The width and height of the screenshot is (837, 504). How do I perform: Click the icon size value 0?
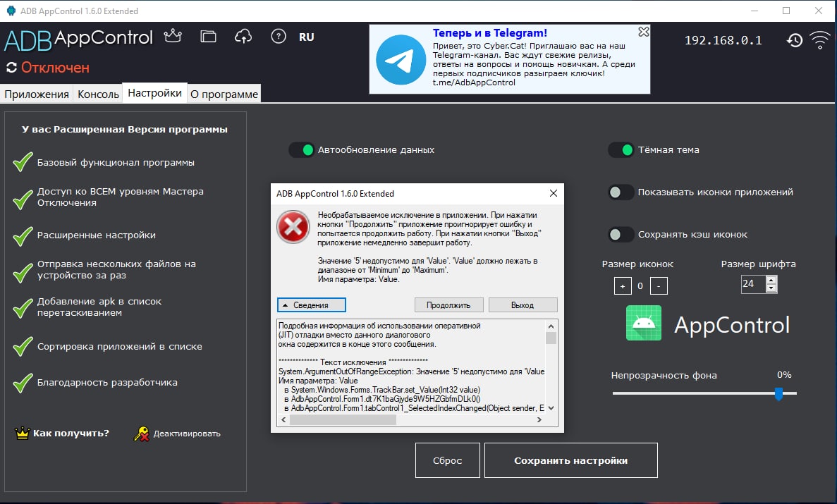[x=640, y=286]
